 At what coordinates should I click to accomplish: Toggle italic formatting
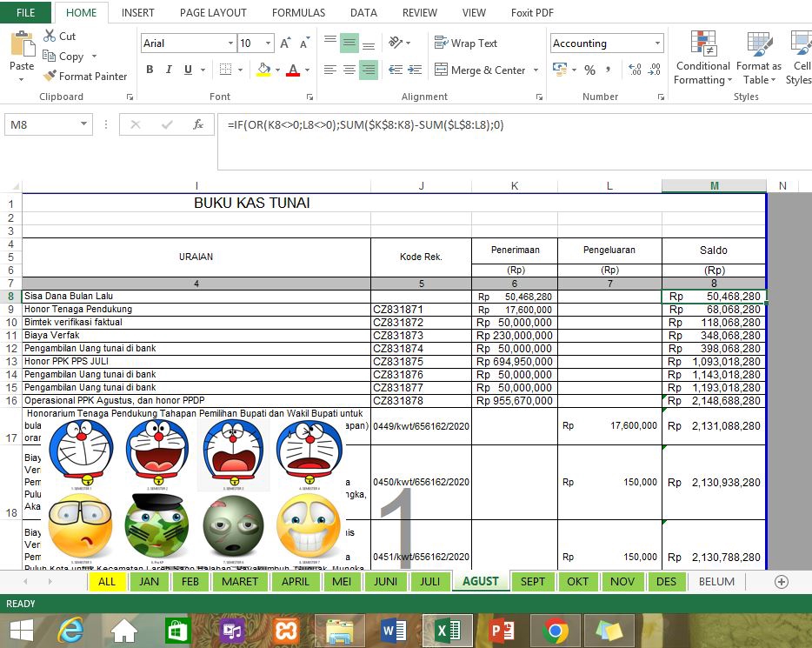click(x=168, y=70)
